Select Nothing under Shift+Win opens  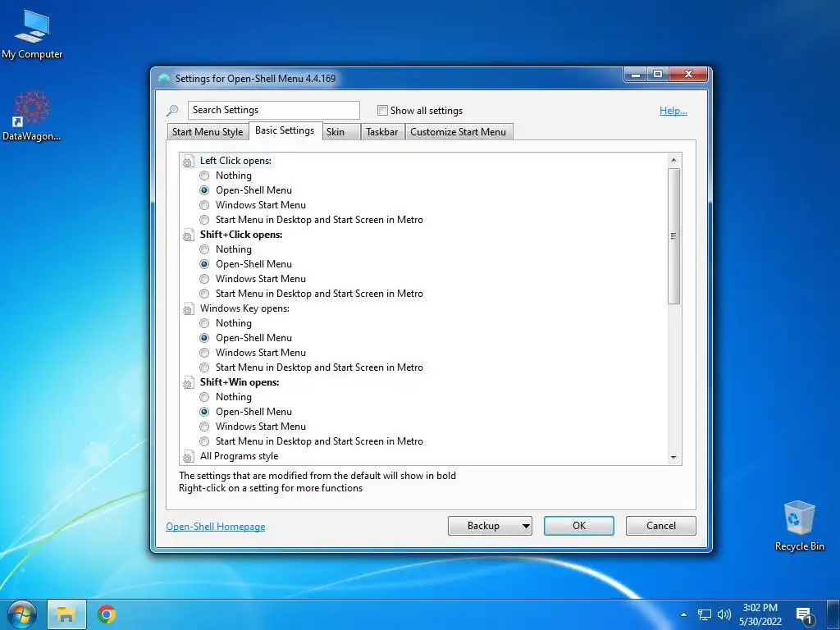204,397
